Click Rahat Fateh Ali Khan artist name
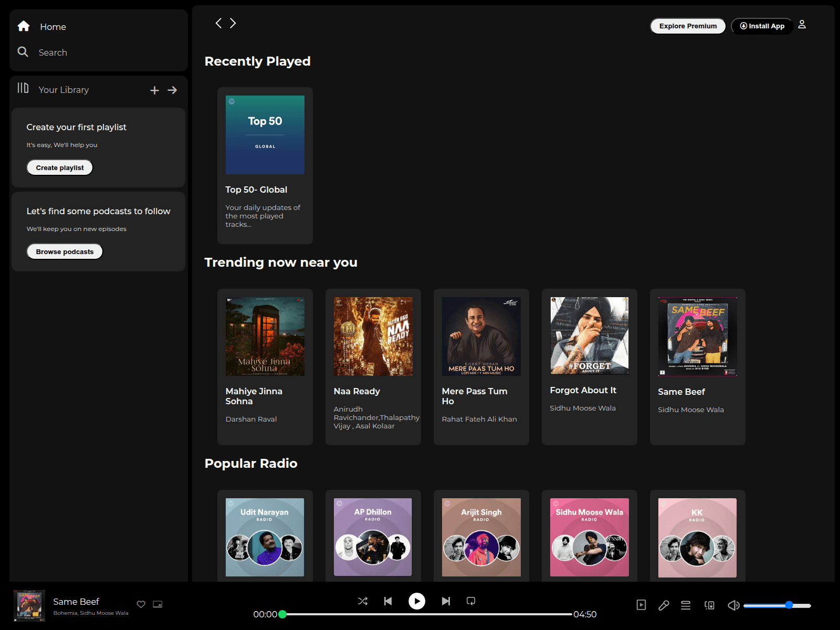Screen dimensions: 840x630 pyautogui.click(x=479, y=419)
